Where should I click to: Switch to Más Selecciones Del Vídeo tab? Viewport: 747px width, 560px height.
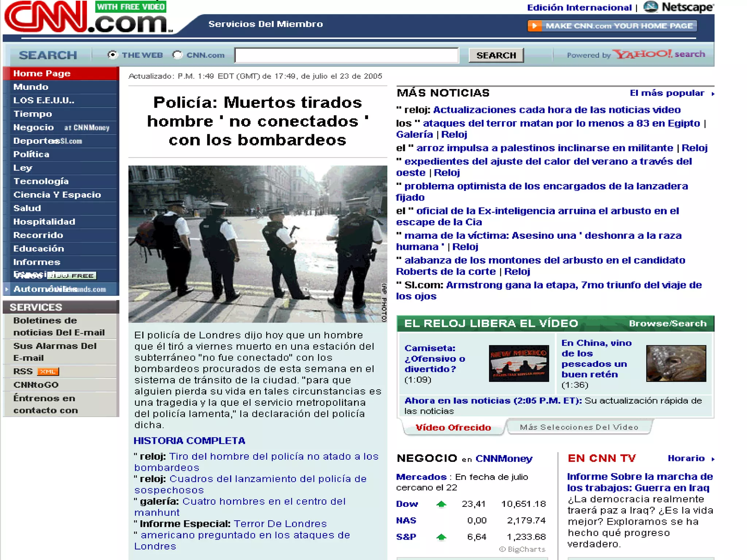point(579,427)
